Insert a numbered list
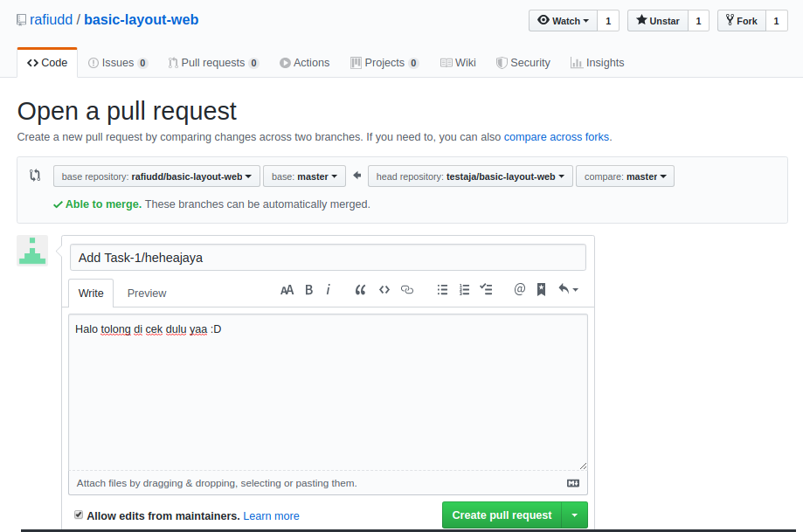This screenshot has height=532, width=803. click(x=464, y=290)
